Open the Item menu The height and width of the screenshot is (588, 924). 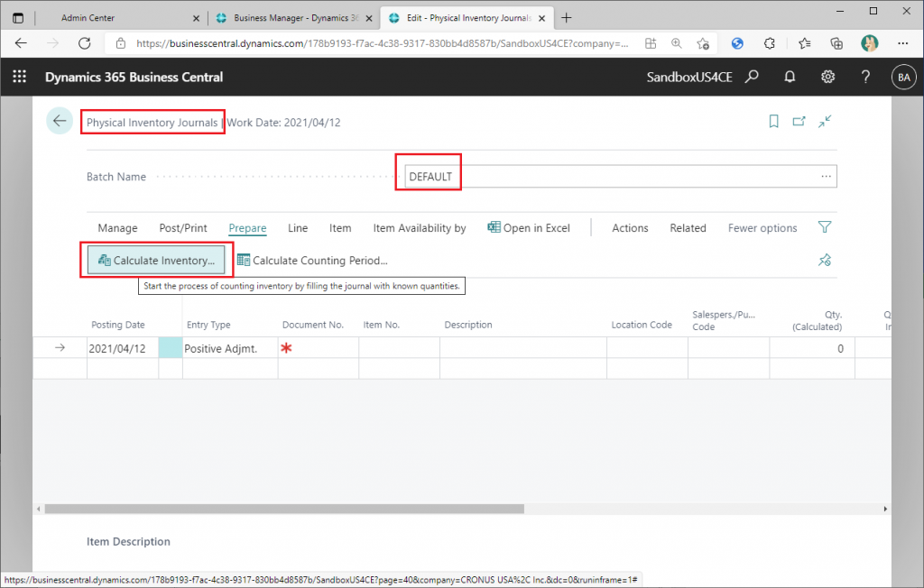click(340, 228)
